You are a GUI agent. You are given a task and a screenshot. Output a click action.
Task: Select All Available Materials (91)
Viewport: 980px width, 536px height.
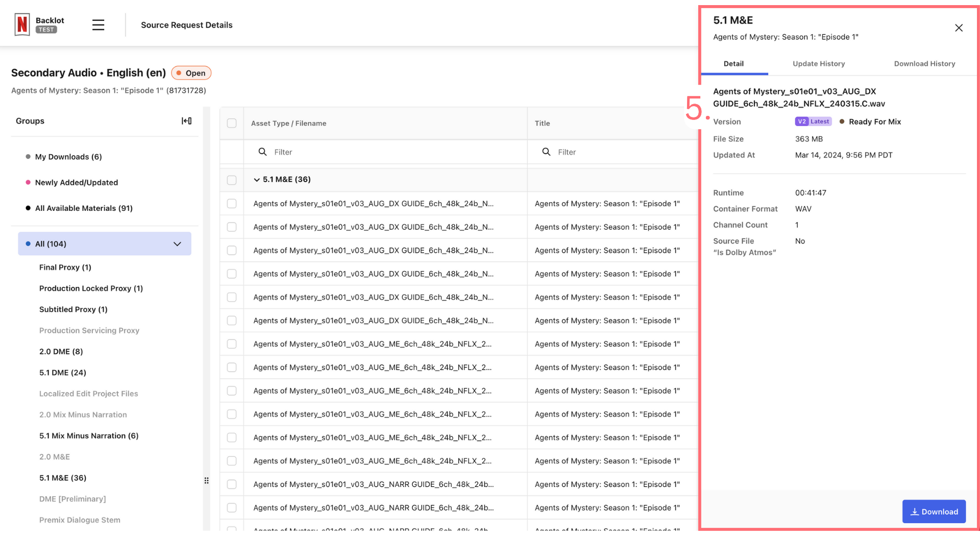click(x=84, y=208)
